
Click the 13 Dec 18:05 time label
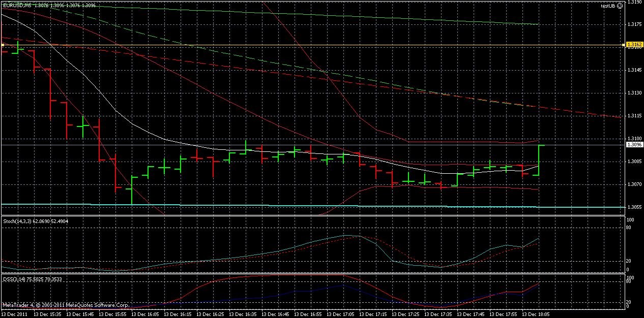[535, 314]
